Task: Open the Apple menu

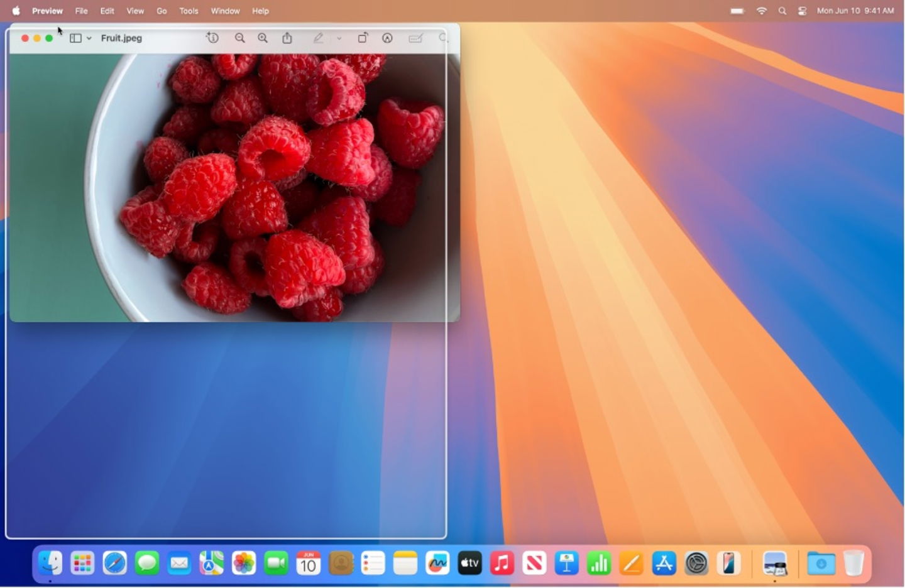Action: [16, 11]
